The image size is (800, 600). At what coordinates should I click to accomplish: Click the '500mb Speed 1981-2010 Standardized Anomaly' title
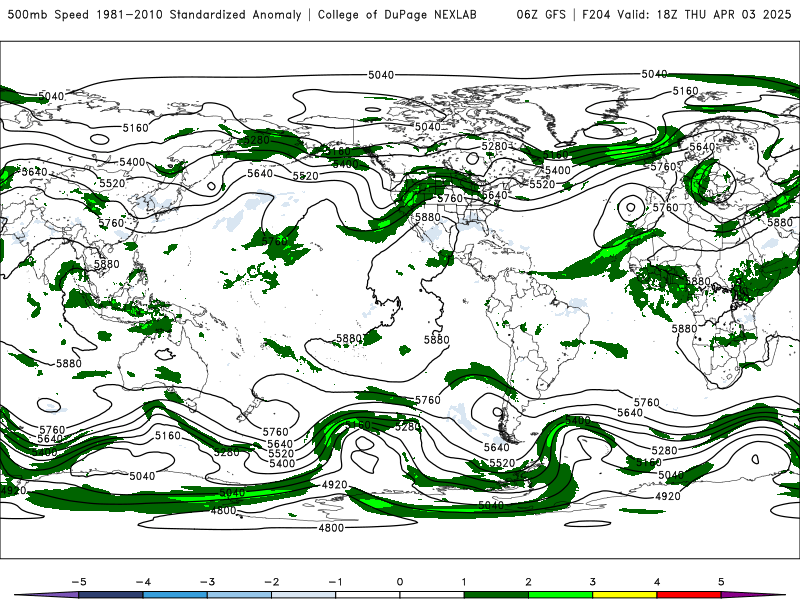click(x=154, y=14)
